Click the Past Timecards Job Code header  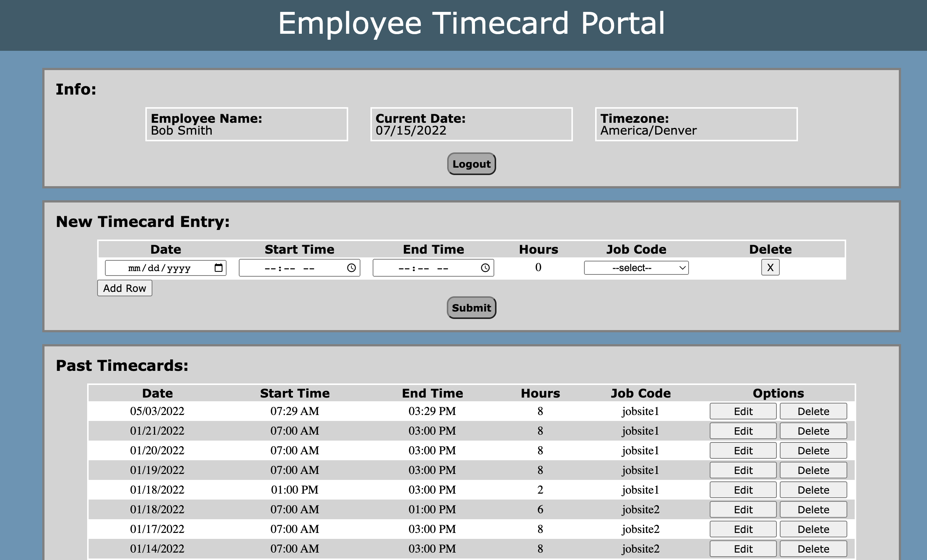[641, 393]
